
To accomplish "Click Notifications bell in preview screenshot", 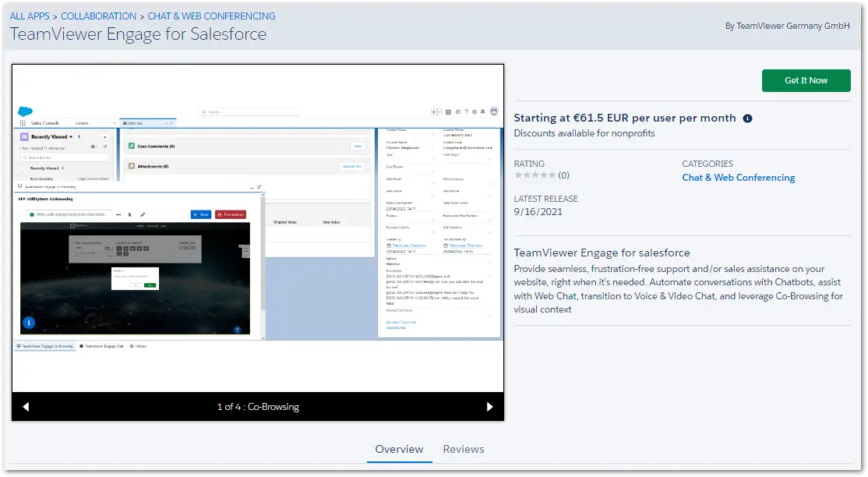I will 483,112.
